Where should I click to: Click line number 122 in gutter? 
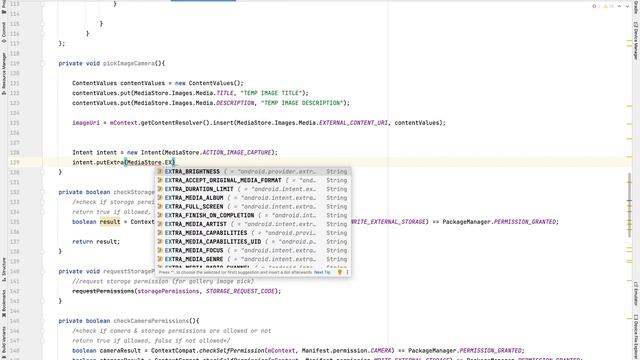tap(15, 93)
